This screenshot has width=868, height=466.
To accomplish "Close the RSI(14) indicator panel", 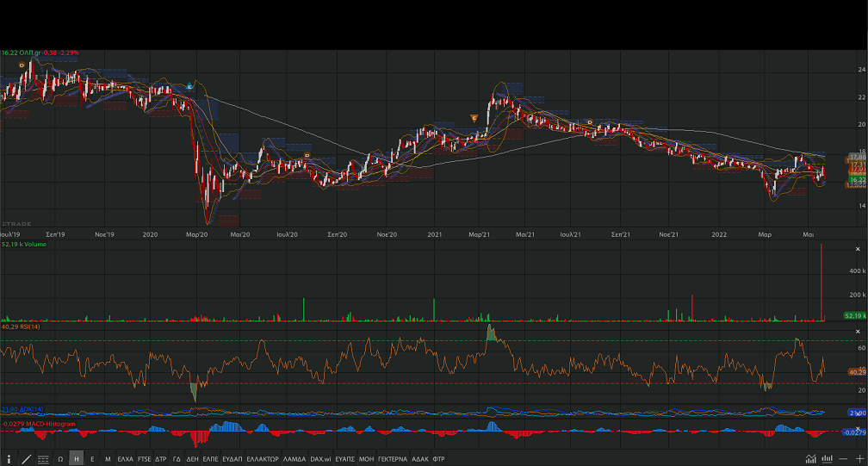I will (858, 332).
